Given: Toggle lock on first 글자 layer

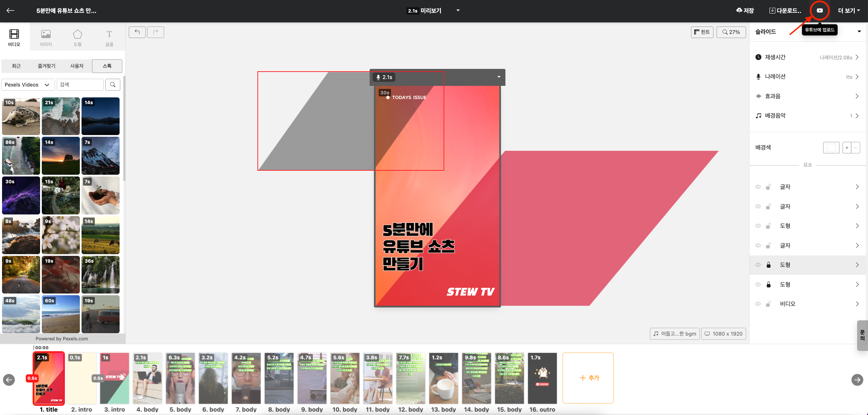Looking at the screenshot, I should pyautogui.click(x=768, y=187).
